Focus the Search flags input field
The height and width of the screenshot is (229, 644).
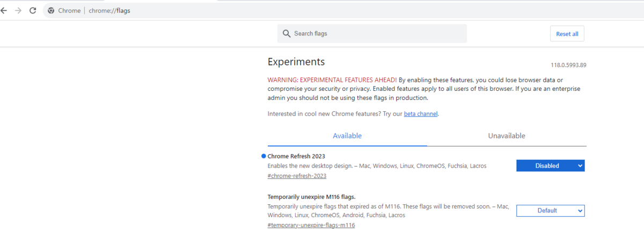[x=372, y=33]
